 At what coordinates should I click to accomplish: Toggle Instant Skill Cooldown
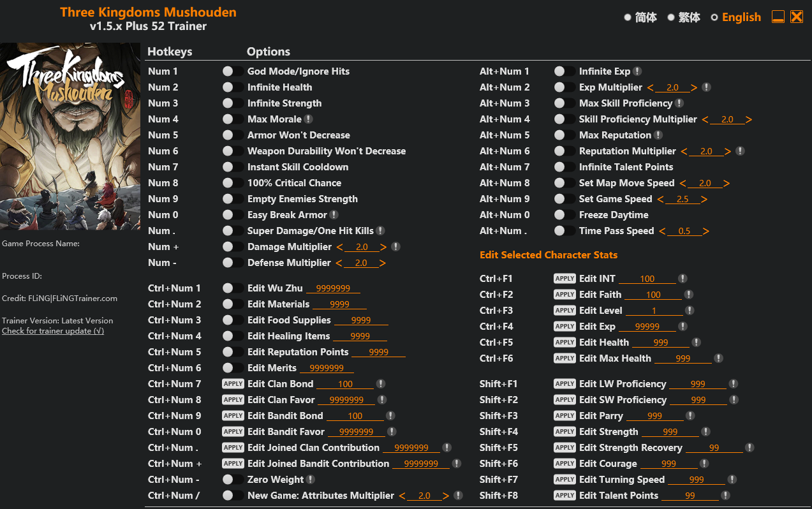[x=233, y=167]
